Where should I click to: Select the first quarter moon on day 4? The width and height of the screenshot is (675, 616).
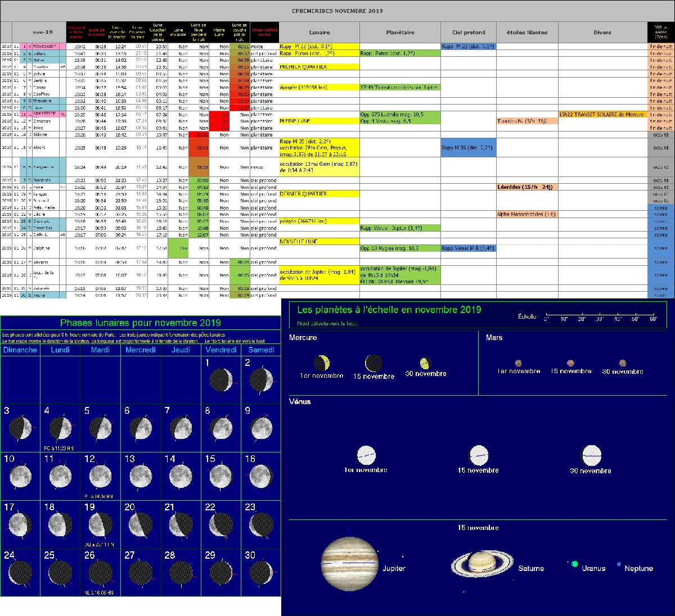tap(59, 427)
